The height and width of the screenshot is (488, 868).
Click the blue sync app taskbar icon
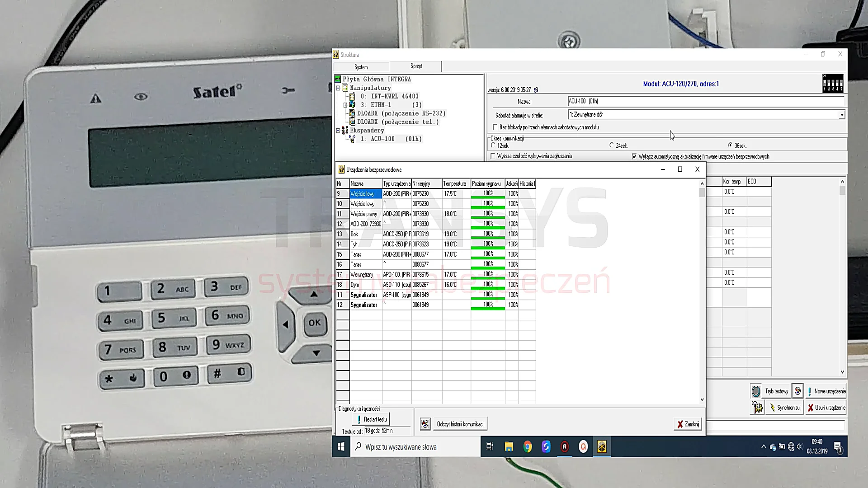[546, 447]
